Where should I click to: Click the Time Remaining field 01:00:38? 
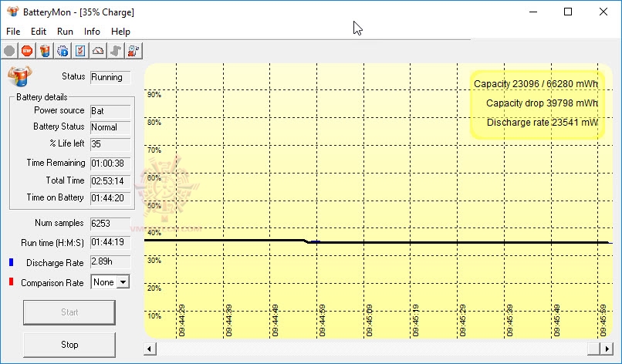[110, 163]
